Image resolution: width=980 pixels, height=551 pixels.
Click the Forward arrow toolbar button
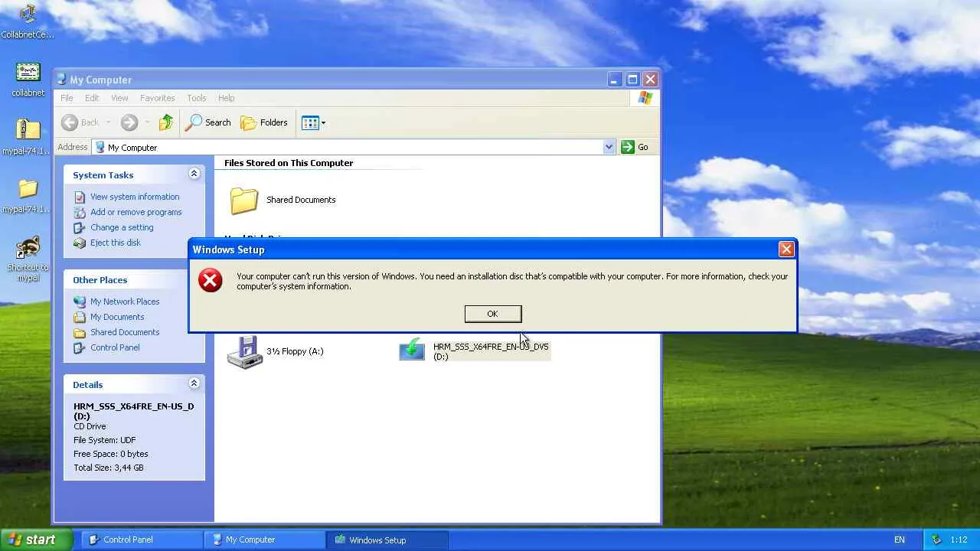129,122
